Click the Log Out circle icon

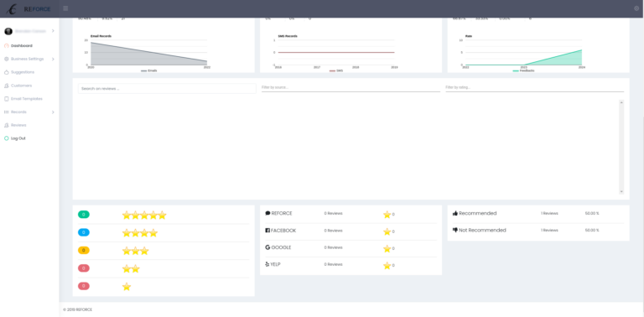[7, 138]
